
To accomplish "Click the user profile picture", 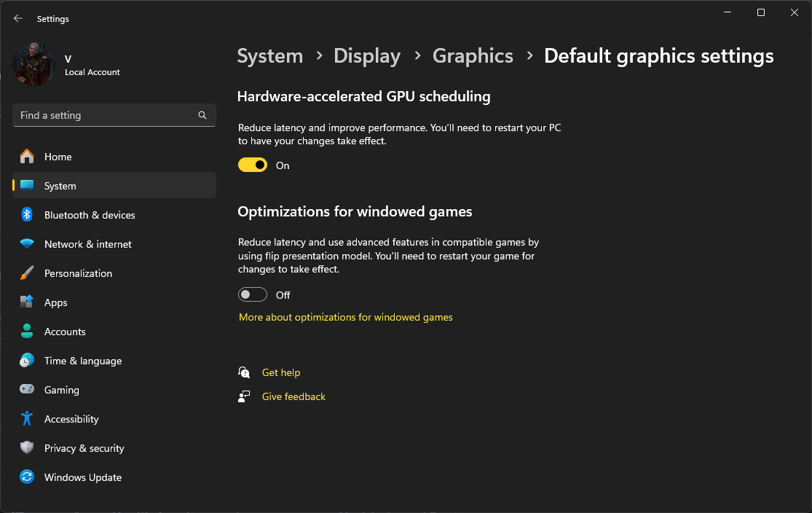I will 34,64.
